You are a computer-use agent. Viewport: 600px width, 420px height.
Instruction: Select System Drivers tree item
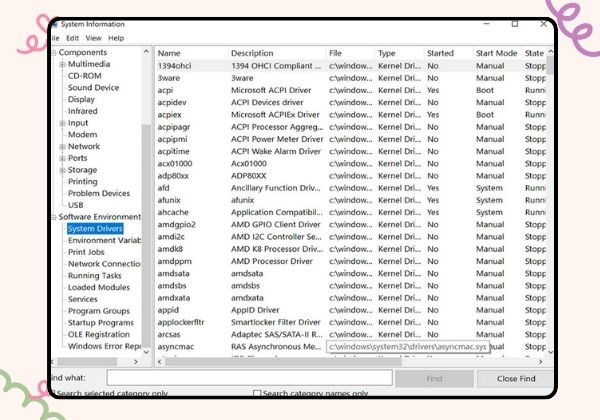pyautogui.click(x=95, y=229)
